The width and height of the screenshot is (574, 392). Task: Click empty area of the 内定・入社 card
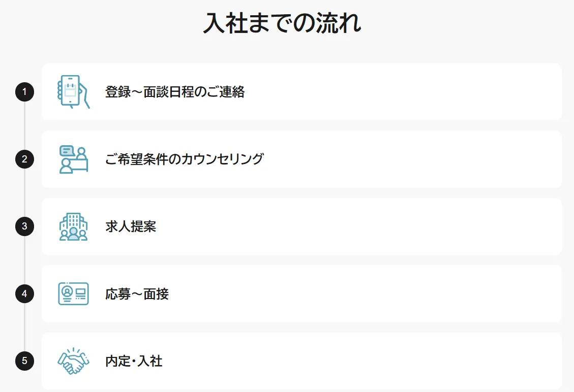(x=356, y=361)
